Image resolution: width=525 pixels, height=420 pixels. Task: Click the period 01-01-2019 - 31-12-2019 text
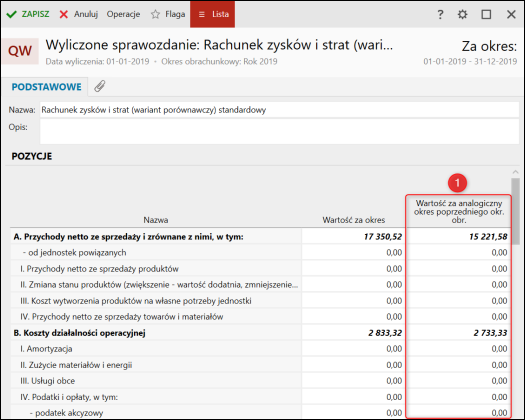pyautogui.click(x=470, y=61)
